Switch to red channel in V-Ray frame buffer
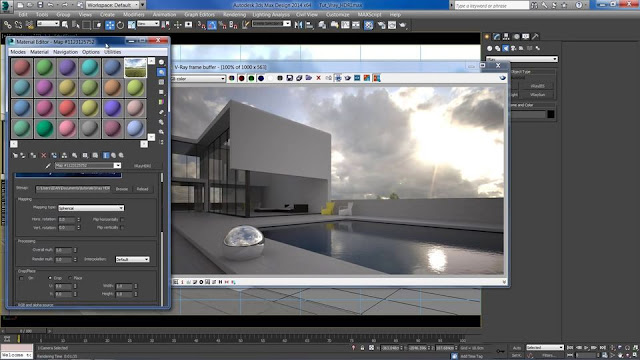640x360 pixels. (241, 78)
